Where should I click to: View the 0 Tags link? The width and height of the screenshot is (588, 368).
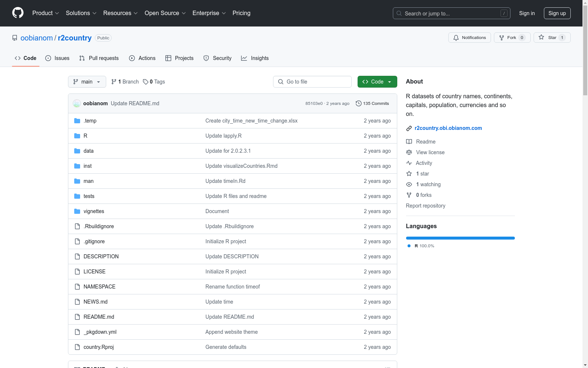point(154,82)
